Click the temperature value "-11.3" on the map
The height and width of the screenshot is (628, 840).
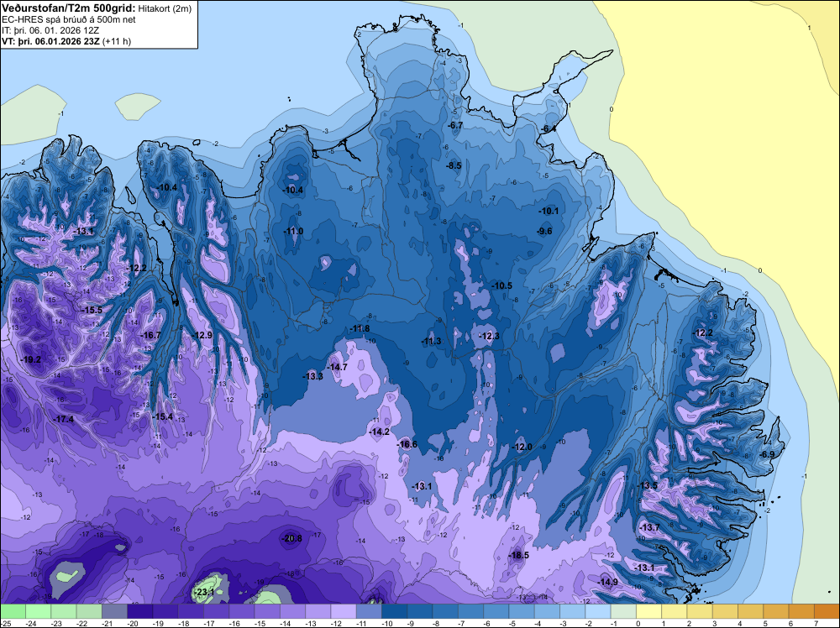(431, 341)
